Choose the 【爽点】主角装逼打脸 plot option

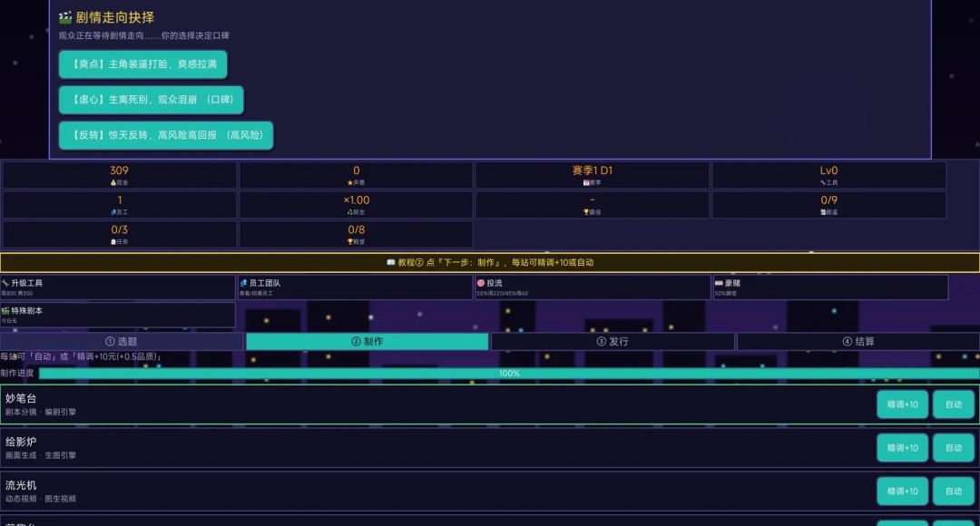[143, 64]
